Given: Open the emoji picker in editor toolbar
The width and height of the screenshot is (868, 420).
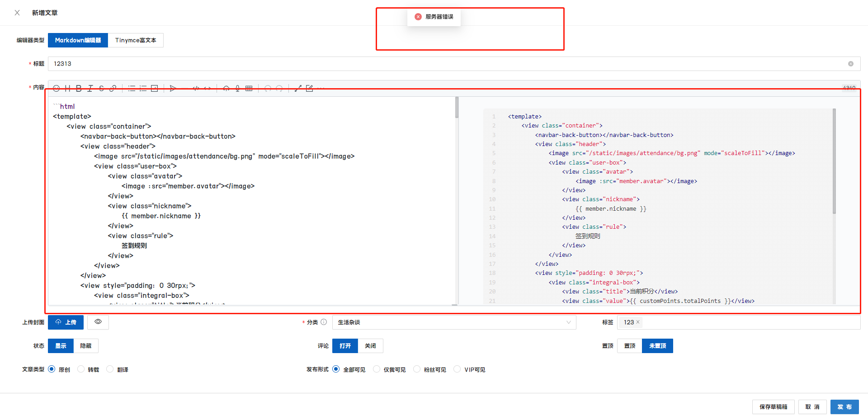Looking at the screenshot, I should coord(57,89).
